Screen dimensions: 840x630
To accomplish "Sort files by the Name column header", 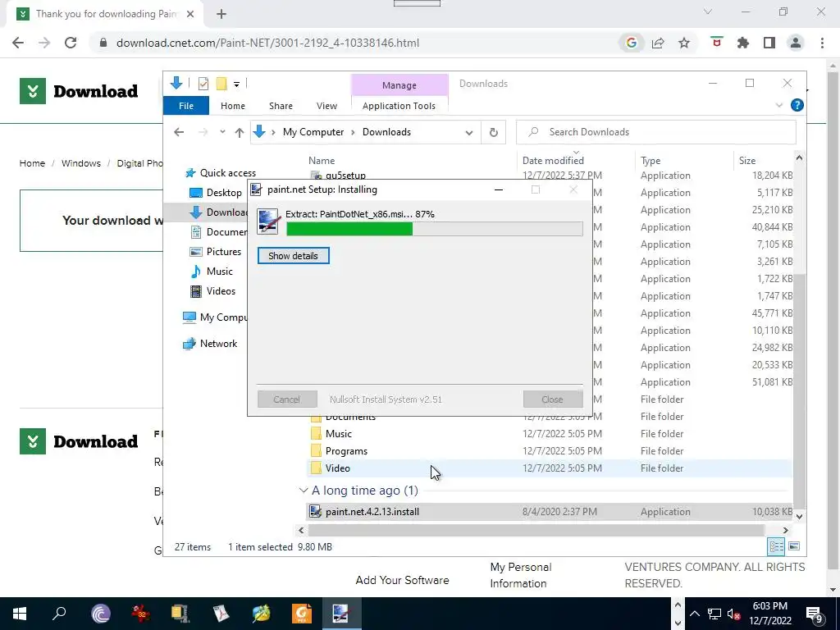I will tap(322, 160).
